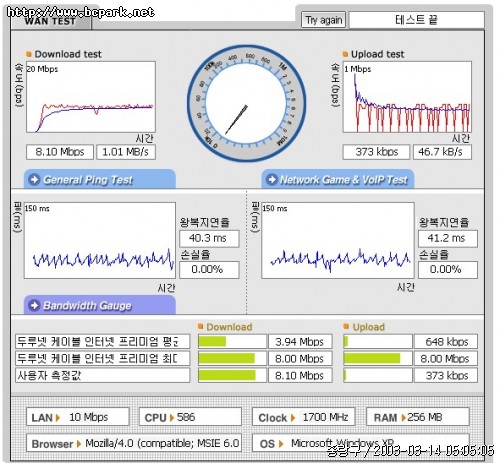The height and width of the screenshot is (463, 500).
Task: Click the 648 kbps upload bar
Action: [378, 341]
